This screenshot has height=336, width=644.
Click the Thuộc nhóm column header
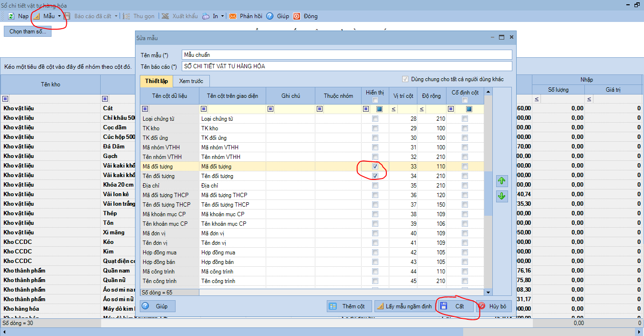tap(338, 96)
